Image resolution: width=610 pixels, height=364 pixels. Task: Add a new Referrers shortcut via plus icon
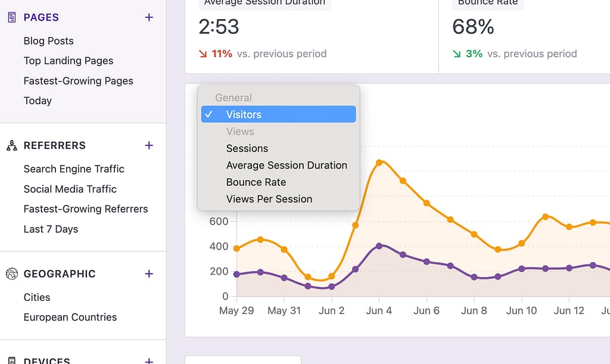click(x=149, y=145)
